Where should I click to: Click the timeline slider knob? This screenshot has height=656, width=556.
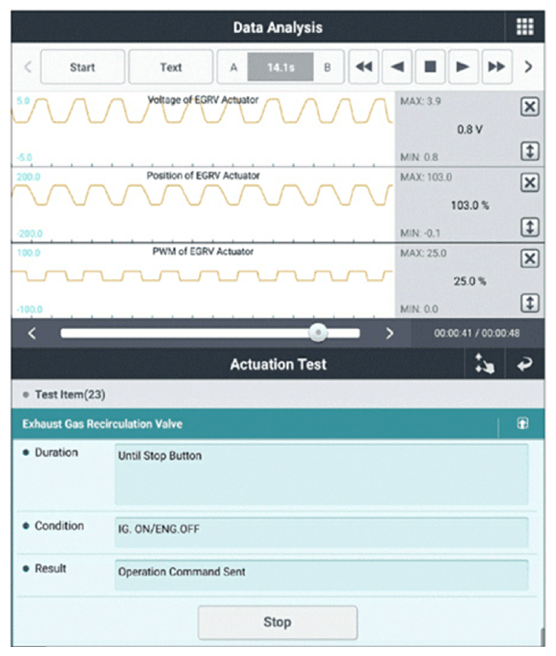coord(318,333)
